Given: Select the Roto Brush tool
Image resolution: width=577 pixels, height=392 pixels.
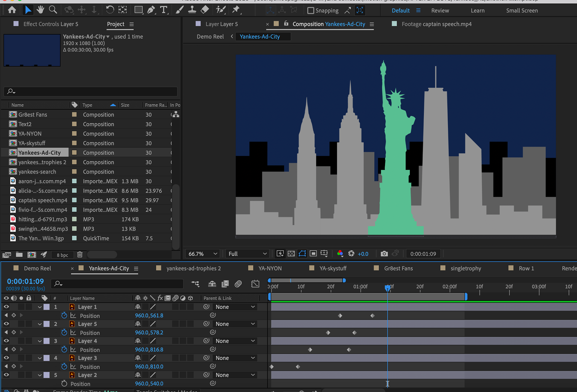Looking at the screenshot, I should click(x=221, y=10).
